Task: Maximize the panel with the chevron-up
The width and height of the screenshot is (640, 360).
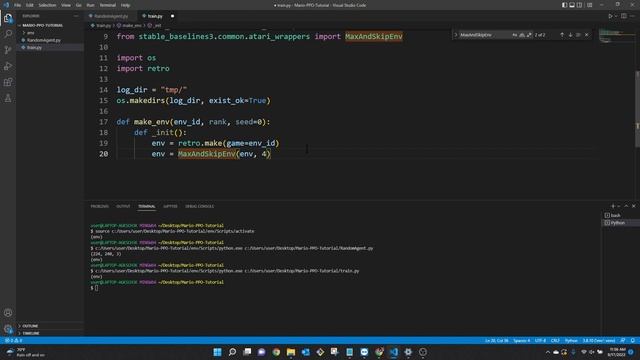Action: point(626,207)
